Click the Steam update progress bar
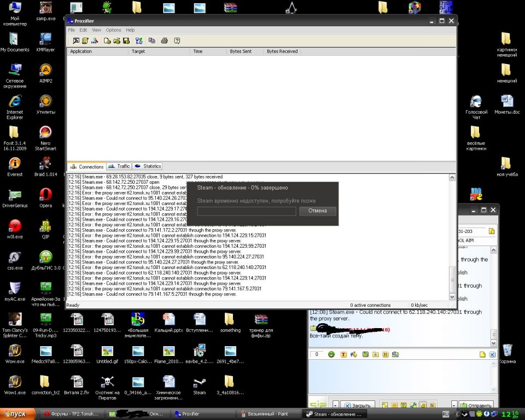 click(247, 211)
